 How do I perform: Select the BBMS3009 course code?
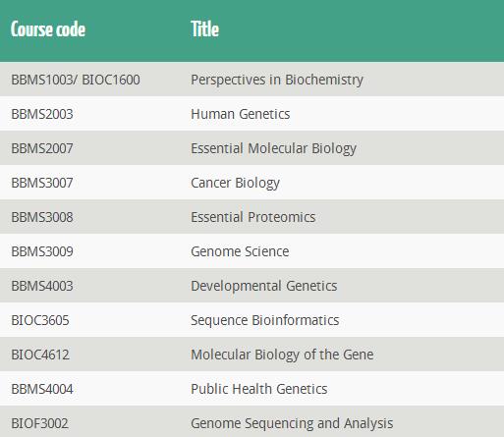pyautogui.click(x=42, y=251)
